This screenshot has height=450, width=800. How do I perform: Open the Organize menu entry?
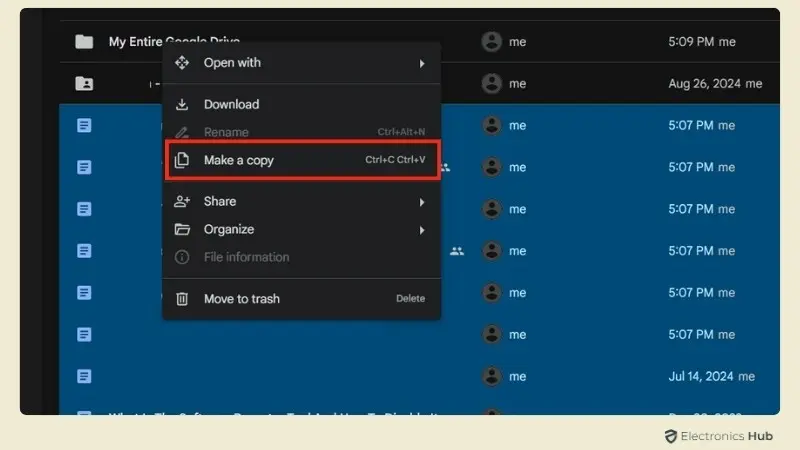(302, 229)
